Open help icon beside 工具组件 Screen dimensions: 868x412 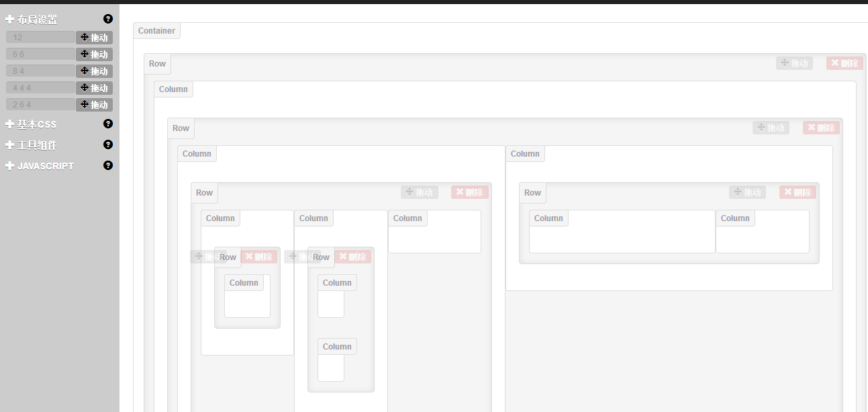(x=108, y=145)
